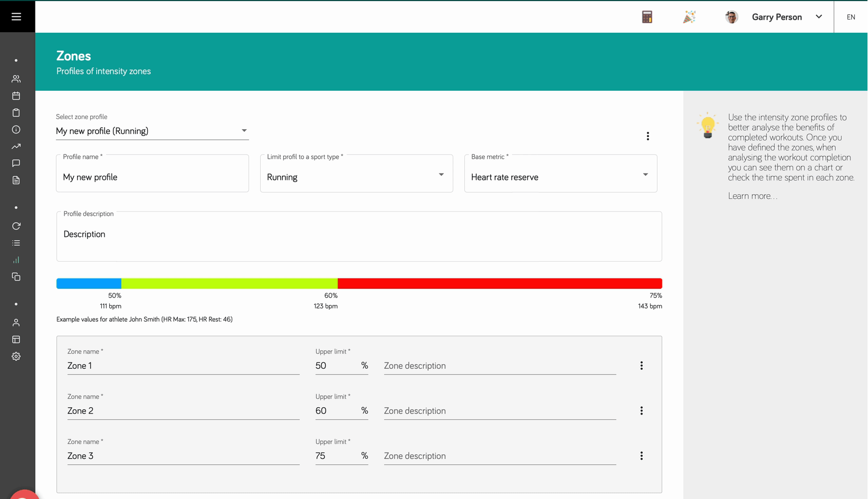868x499 pixels.
Task: Open the info circle sidebar icon
Action: point(16,130)
